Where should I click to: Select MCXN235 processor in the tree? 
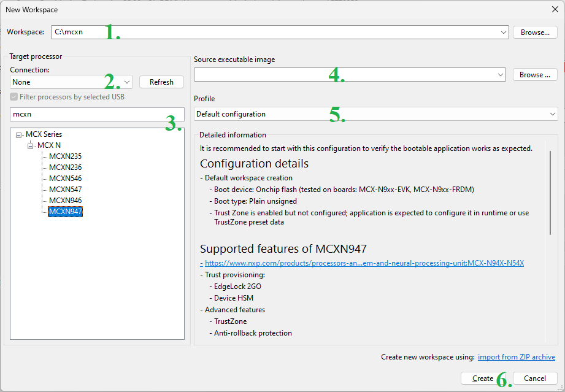pyautogui.click(x=65, y=156)
